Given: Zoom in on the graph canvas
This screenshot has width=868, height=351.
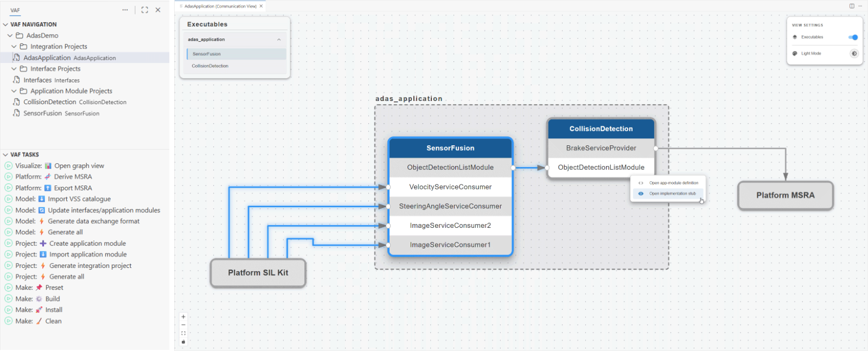Looking at the screenshot, I should pos(183,317).
